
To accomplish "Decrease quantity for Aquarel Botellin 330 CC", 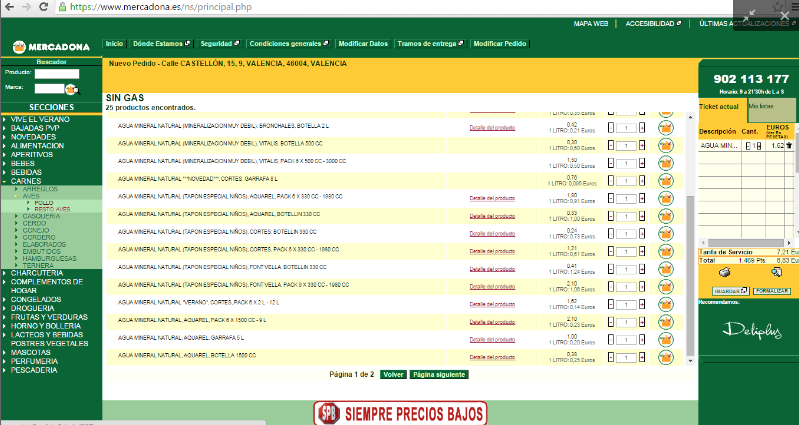I will pos(611,216).
